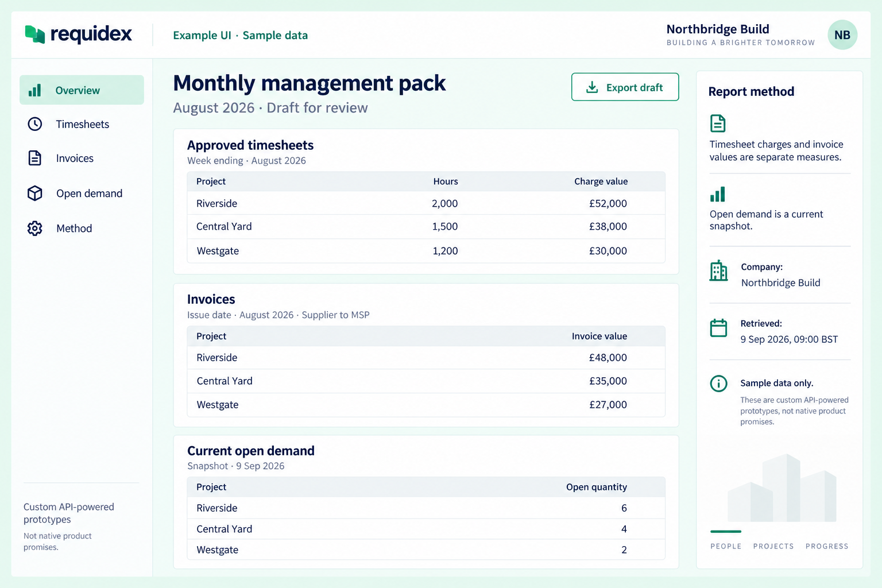Image resolution: width=882 pixels, height=588 pixels.
Task: Click the 2,000 hours cell
Action: click(x=445, y=203)
